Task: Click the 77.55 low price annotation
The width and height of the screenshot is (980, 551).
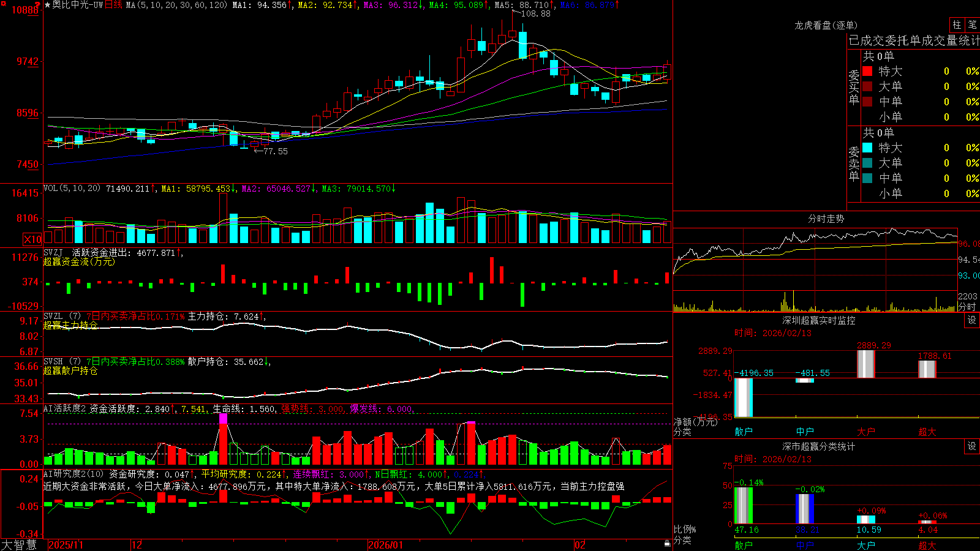Action: tap(276, 151)
